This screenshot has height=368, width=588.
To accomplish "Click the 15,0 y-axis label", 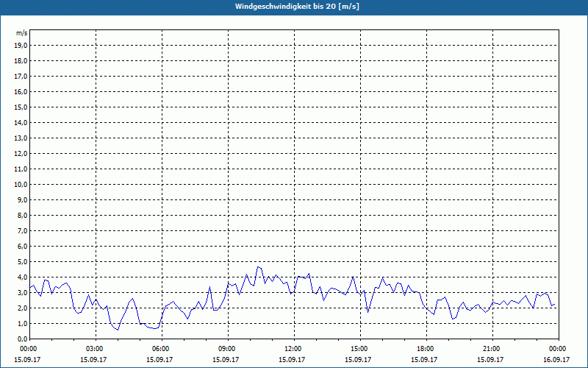I will [21, 107].
